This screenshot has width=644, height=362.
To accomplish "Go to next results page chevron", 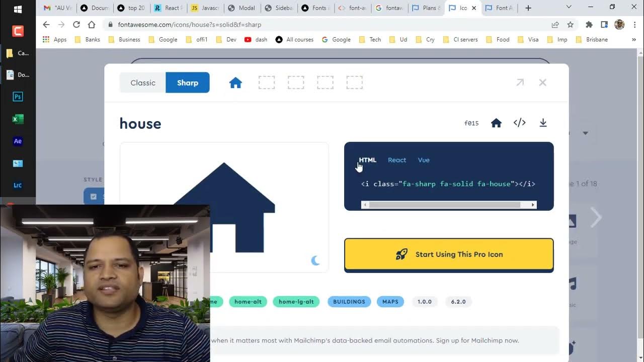I will (596, 217).
